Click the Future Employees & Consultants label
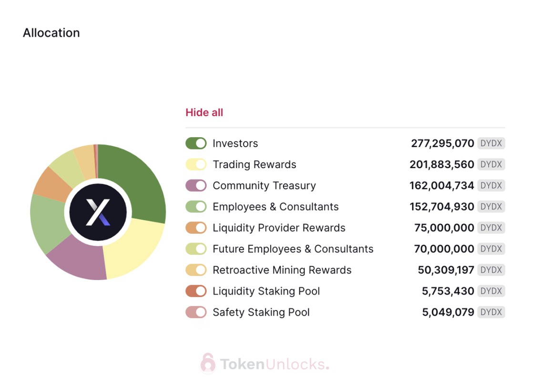This screenshot has height=392, width=549. tap(293, 249)
